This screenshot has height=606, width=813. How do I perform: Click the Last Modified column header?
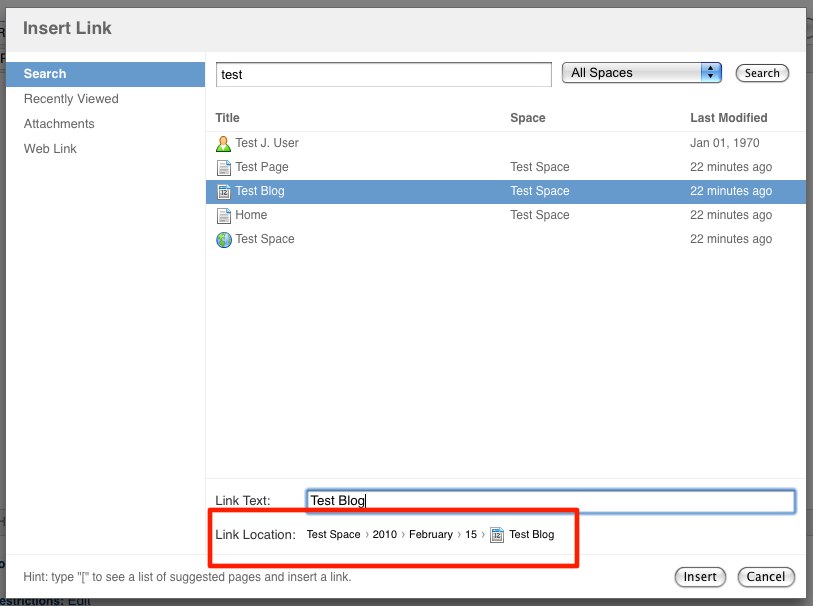pyautogui.click(x=728, y=118)
